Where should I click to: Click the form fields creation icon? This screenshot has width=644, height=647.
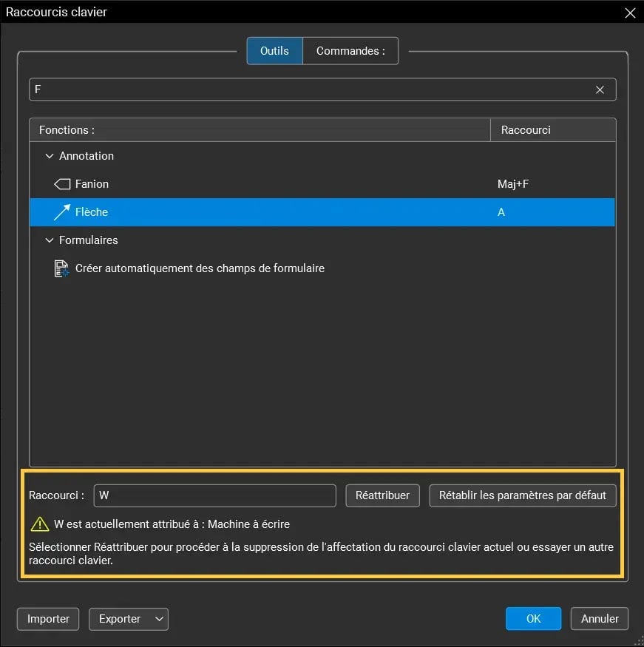pos(62,268)
